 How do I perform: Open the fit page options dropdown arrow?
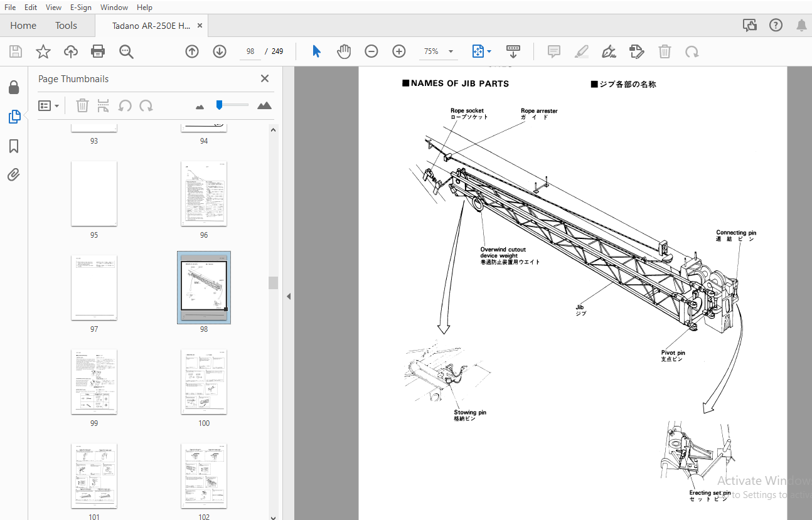pyautogui.click(x=489, y=51)
